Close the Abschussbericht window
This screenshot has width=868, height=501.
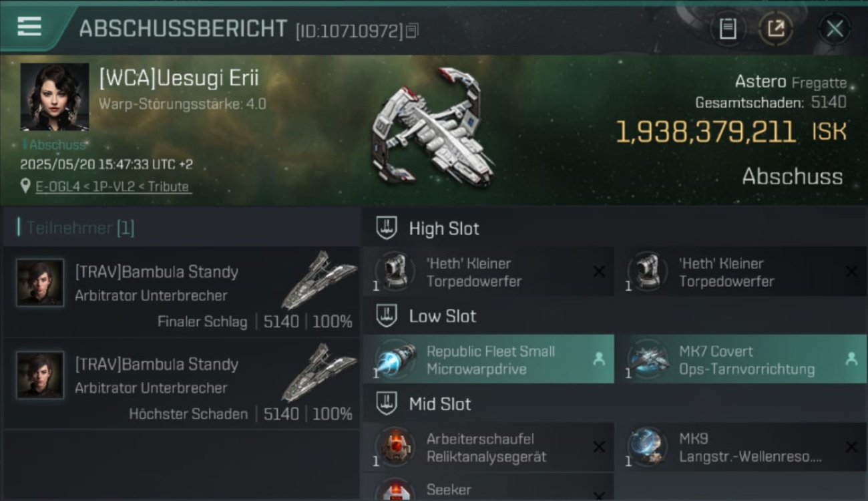(835, 29)
